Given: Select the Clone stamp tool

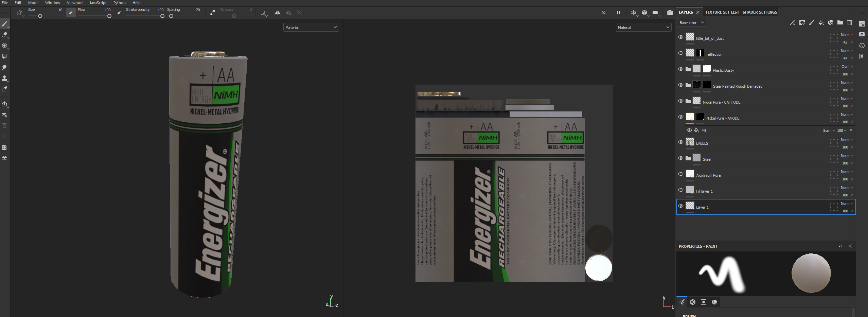Looking at the screenshot, I should (x=5, y=78).
